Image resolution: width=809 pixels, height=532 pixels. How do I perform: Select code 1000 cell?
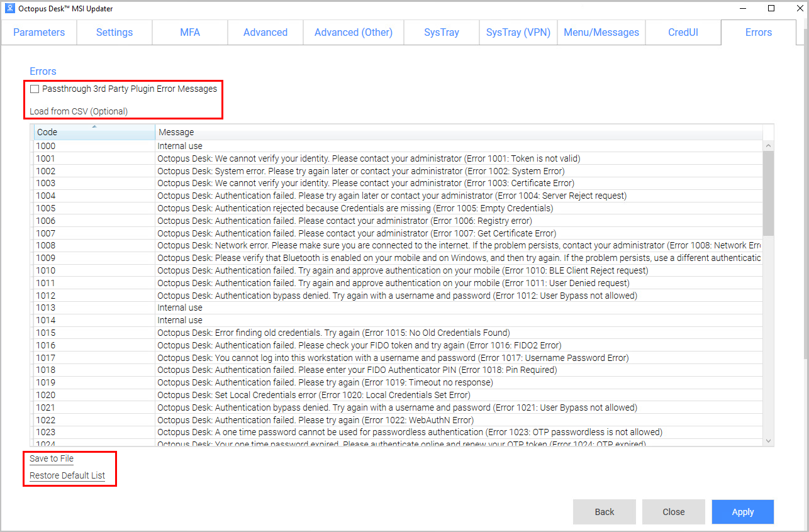(x=94, y=146)
